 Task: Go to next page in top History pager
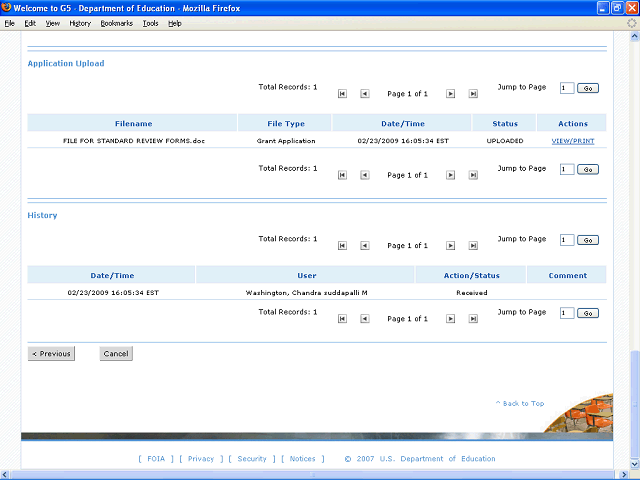[450, 246]
